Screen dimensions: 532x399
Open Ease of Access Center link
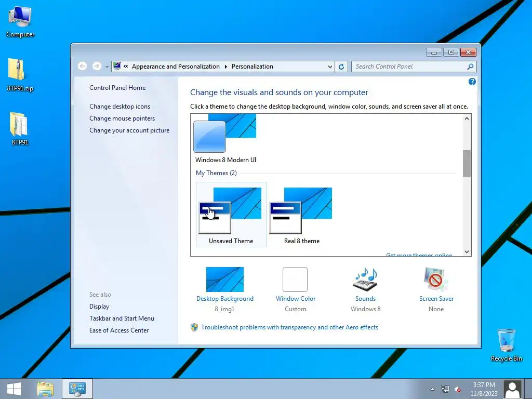[x=119, y=330]
